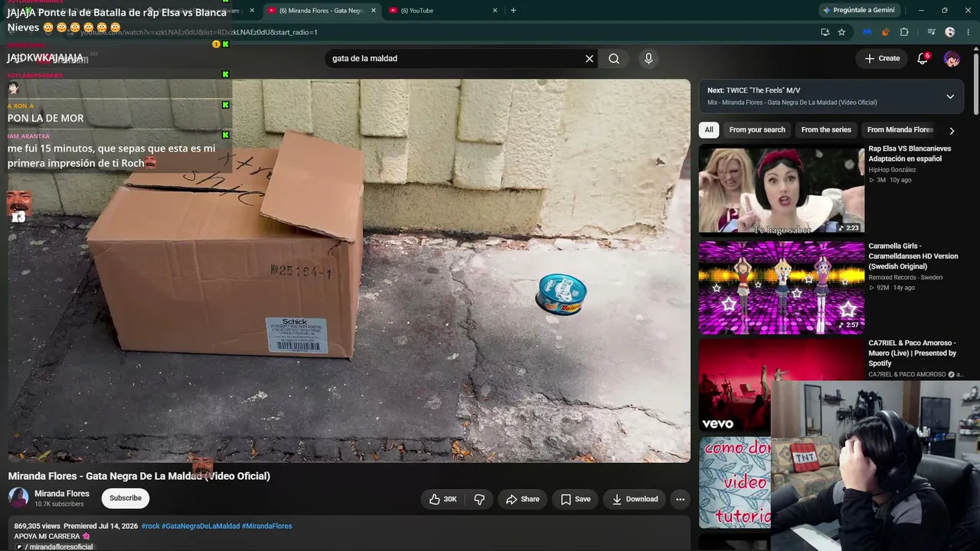980x551 pixels.
Task: Open the Chrome profile avatar
Action: [950, 32]
